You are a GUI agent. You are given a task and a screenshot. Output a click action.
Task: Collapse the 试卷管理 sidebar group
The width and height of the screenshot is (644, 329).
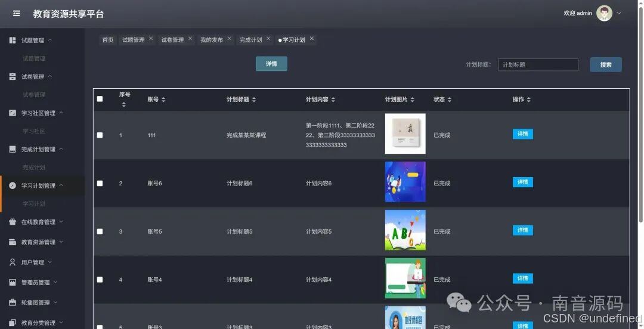point(49,76)
